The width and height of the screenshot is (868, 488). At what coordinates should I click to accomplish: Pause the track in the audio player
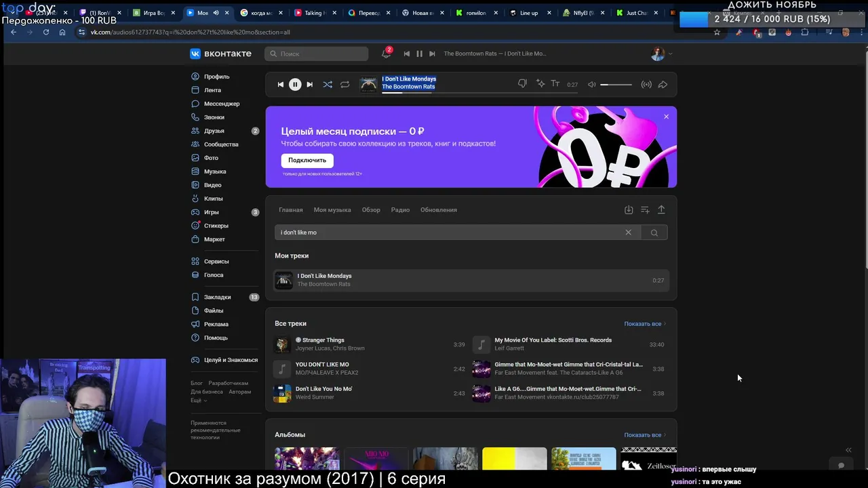pyautogui.click(x=295, y=84)
